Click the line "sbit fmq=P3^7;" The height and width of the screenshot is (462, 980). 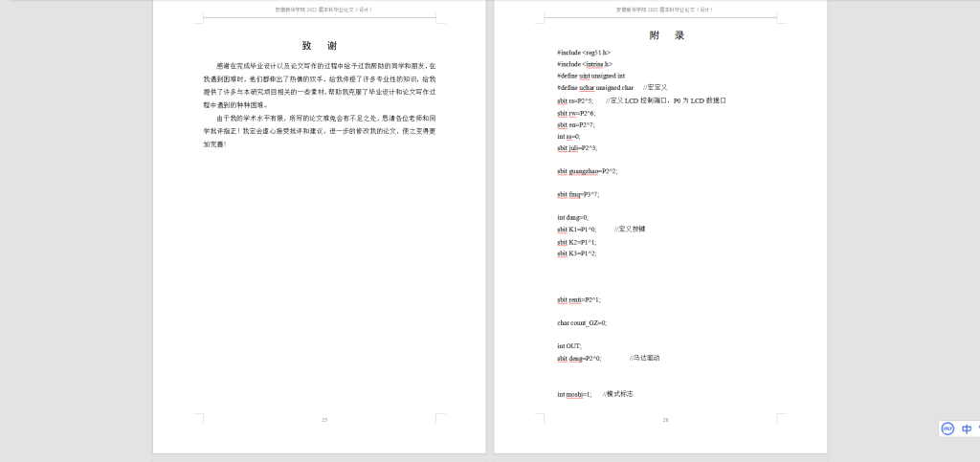pyautogui.click(x=578, y=195)
